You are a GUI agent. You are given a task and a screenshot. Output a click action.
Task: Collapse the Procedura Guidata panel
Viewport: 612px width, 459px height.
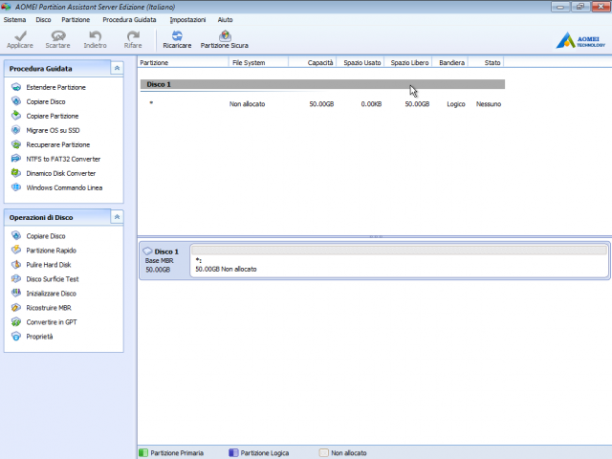[117, 68]
